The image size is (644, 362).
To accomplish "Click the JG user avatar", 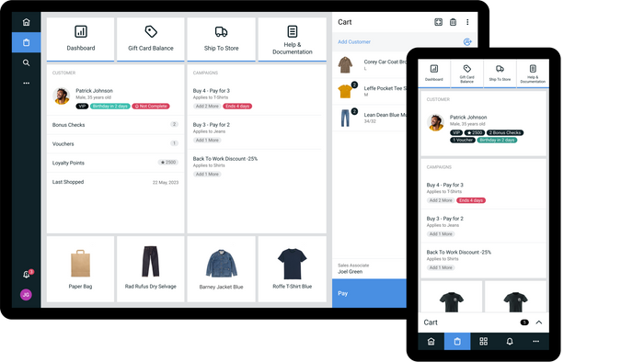I will point(26,294).
